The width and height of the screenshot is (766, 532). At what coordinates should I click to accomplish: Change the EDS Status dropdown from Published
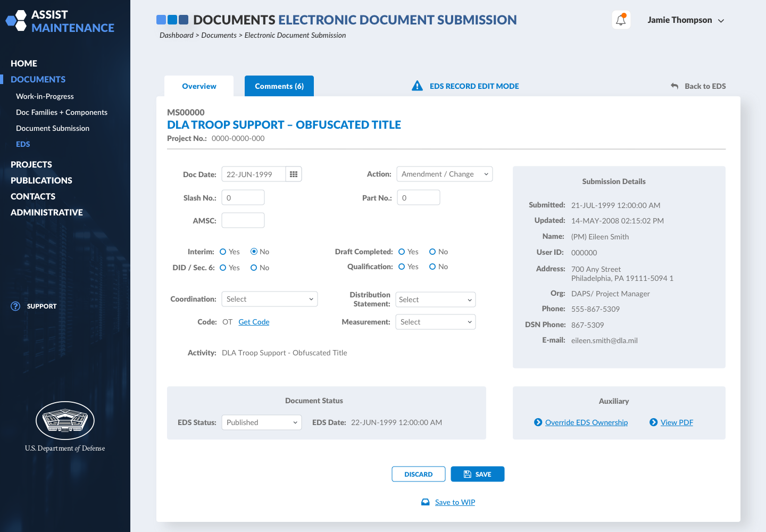(x=262, y=422)
